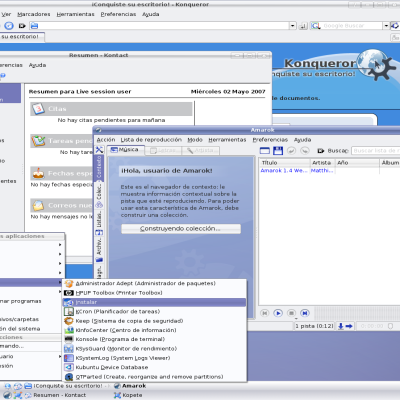Viewport: 400px width, 400px height.
Task: Select the Archivos sidebar tab in Amarok
Action: click(x=99, y=249)
